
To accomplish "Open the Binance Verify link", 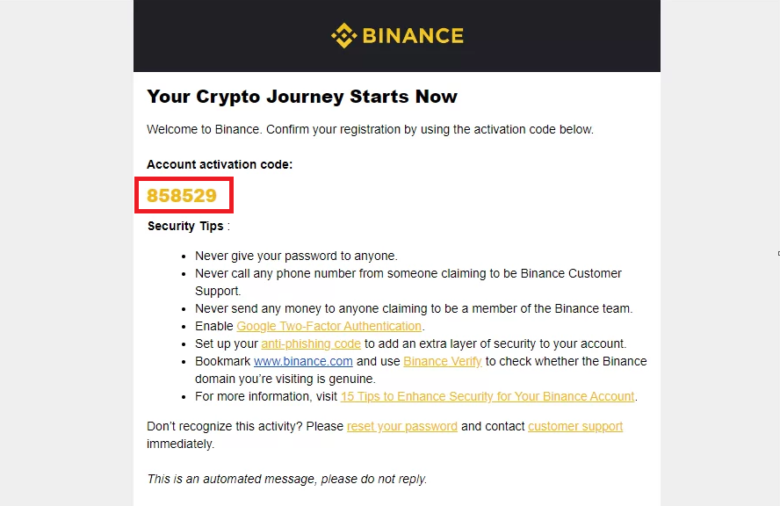I will [442, 361].
